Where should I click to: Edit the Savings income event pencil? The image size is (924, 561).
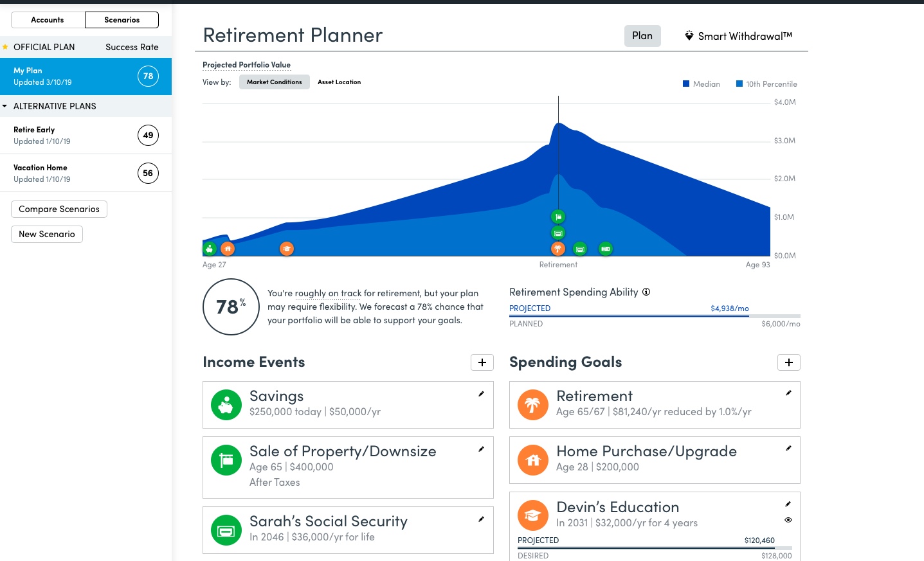tap(481, 394)
